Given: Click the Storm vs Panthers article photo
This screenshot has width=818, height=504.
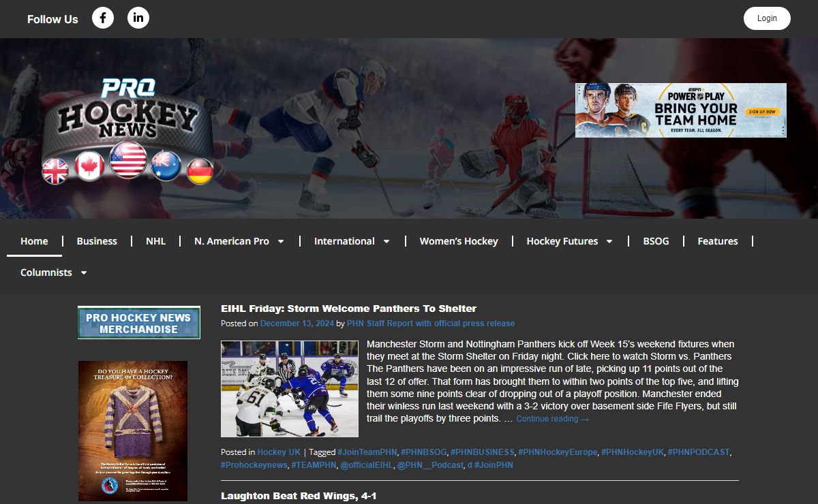Looking at the screenshot, I should [x=290, y=389].
